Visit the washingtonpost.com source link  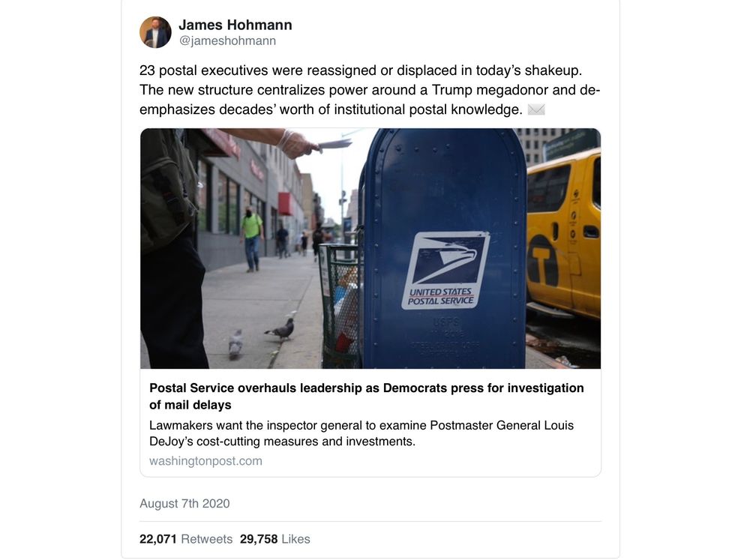point(205,461)
